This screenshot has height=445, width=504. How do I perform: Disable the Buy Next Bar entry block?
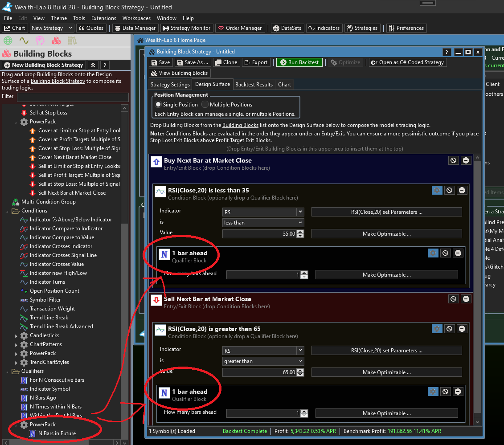(453, 160)
